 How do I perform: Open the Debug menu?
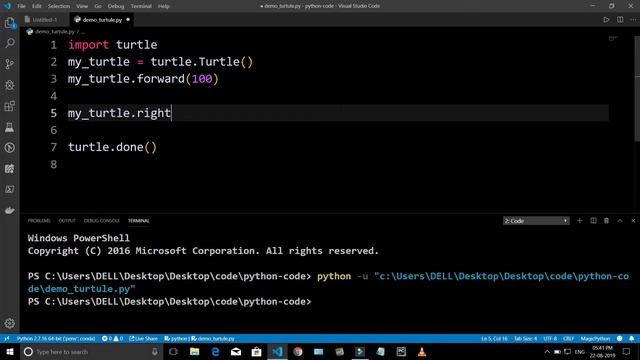click(x=116, y=6)
